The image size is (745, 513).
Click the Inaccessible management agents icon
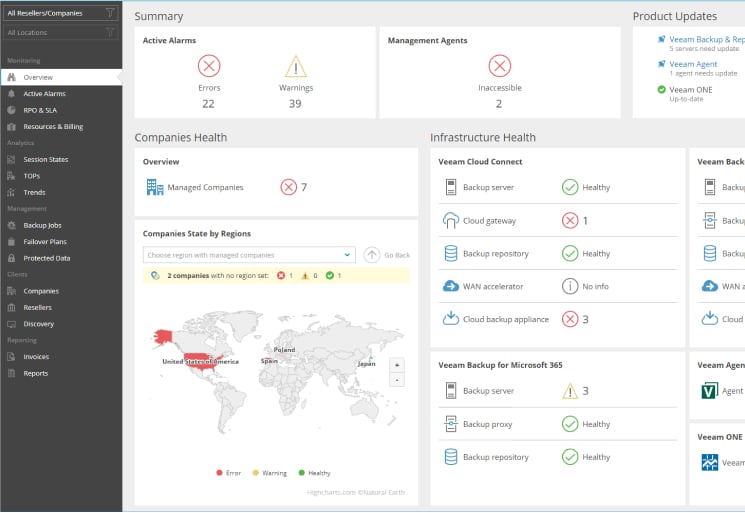499,66
